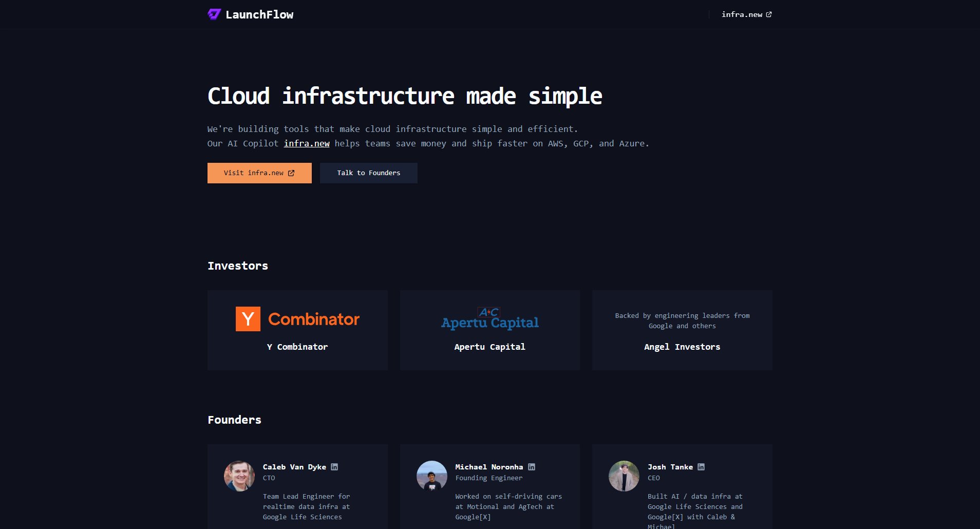This screenshot has width=980, height=529.
Task: Click the LaunchFlow brand name
Action: (x=259, y=15)
